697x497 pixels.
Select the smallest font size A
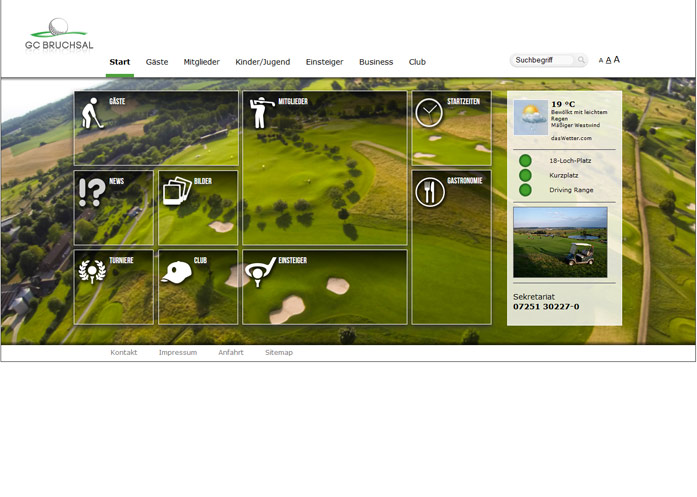tap(601, 60)
